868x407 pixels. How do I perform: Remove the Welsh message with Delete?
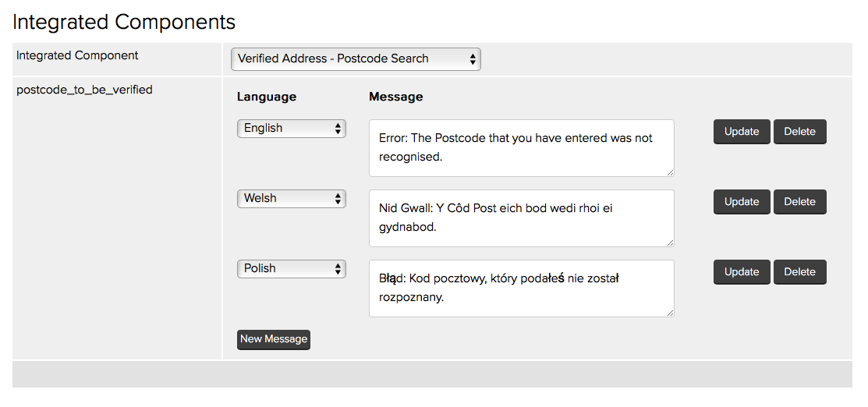(799, 202)
